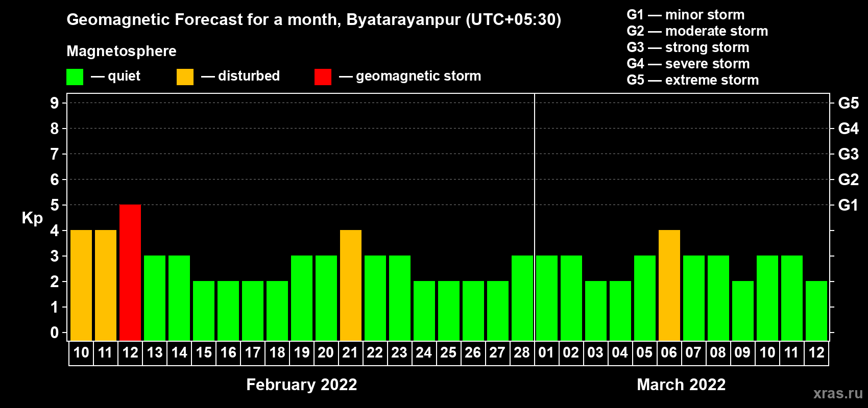Click the G3 right-axis label
This screenshot has width=868, height=408.
click(849, 154)
